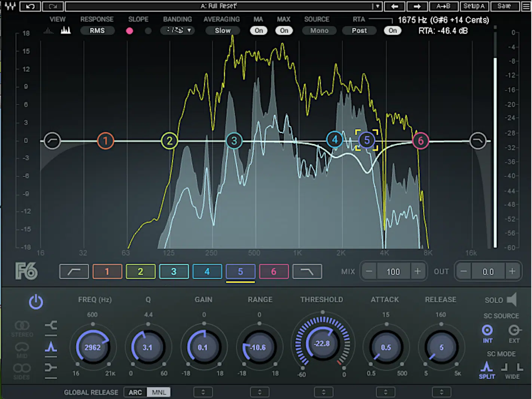Viewport: 532px width, 399px height.
Task: Choose Stereo processing mode
Action: point(22,328)
